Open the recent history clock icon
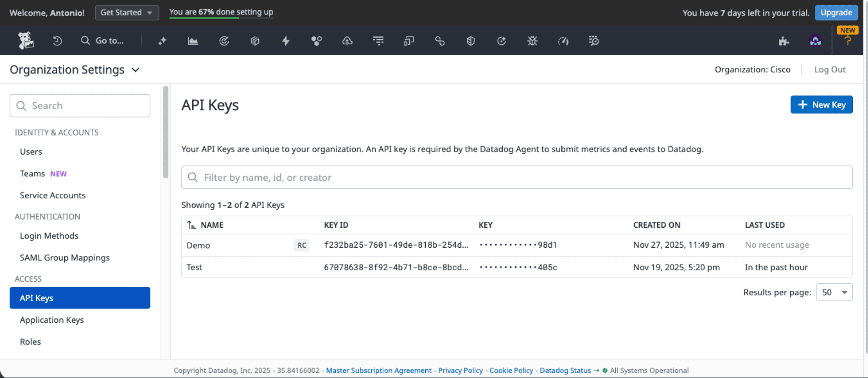This screenshot has height=378, width=868. tap(57, 41)
